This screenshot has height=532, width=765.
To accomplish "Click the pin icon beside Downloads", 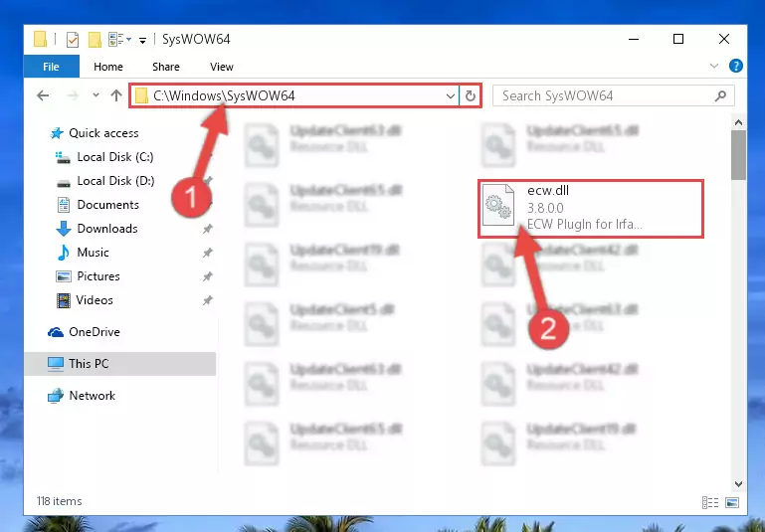I will click(207, 229).
